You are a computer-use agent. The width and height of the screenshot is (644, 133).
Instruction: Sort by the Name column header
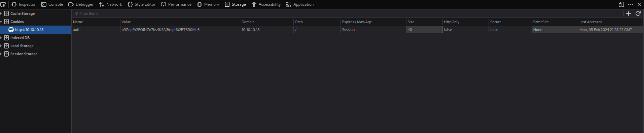96,22
